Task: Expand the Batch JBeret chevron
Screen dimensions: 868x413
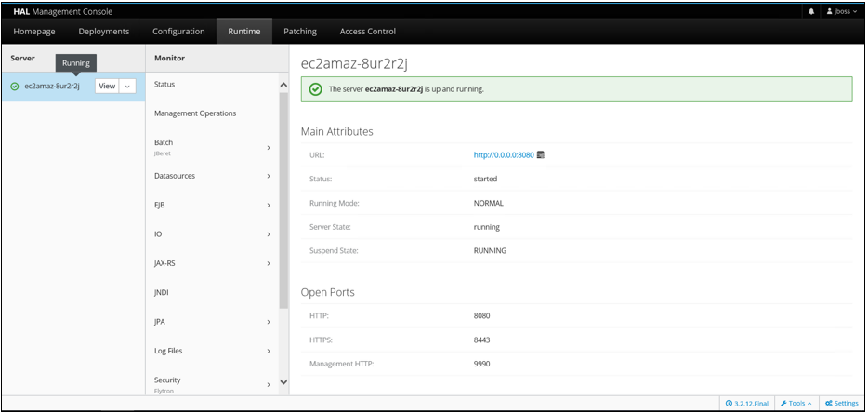Action: pyautogui.click(x=269, y=148)
